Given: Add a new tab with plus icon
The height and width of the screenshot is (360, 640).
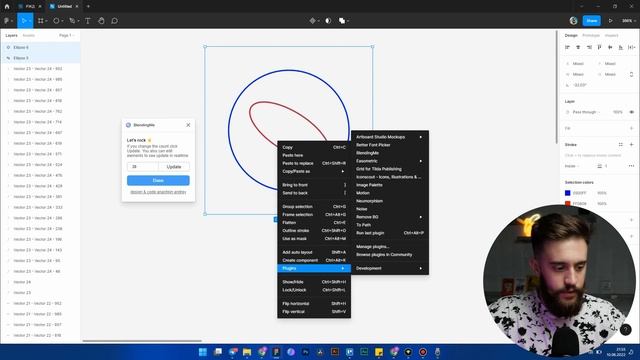Looking at the screenshot, I should coord(88,7).
